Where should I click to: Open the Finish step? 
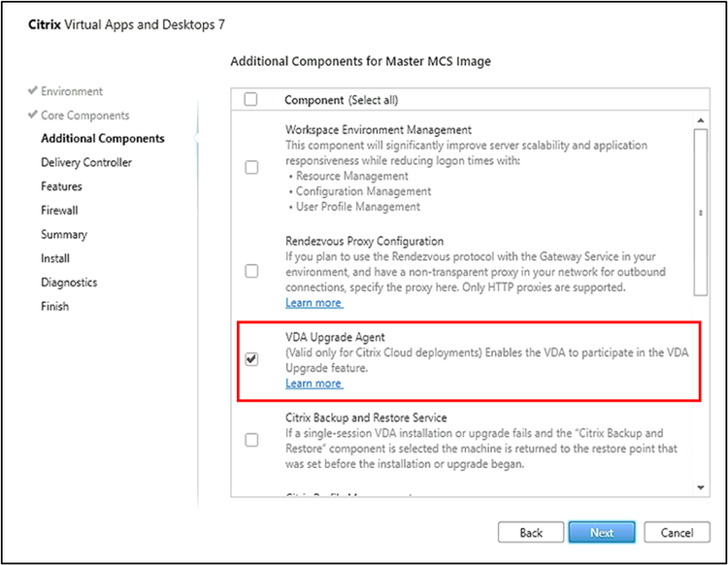coord(54,307)
